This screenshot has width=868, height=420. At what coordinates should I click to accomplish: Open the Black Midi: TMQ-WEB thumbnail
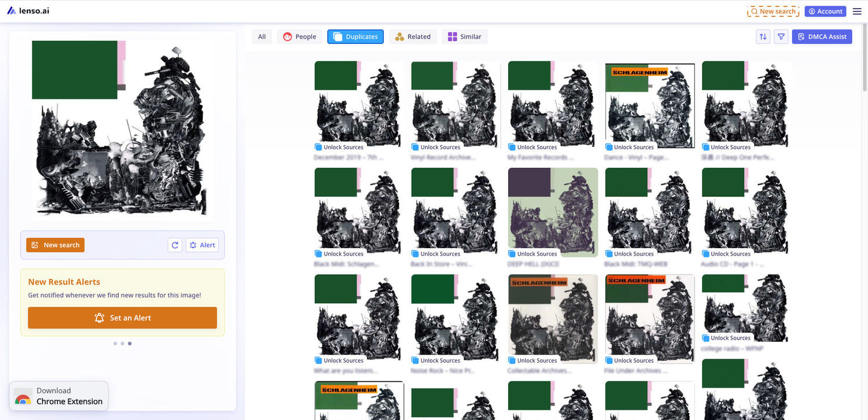tap(650, 212)
